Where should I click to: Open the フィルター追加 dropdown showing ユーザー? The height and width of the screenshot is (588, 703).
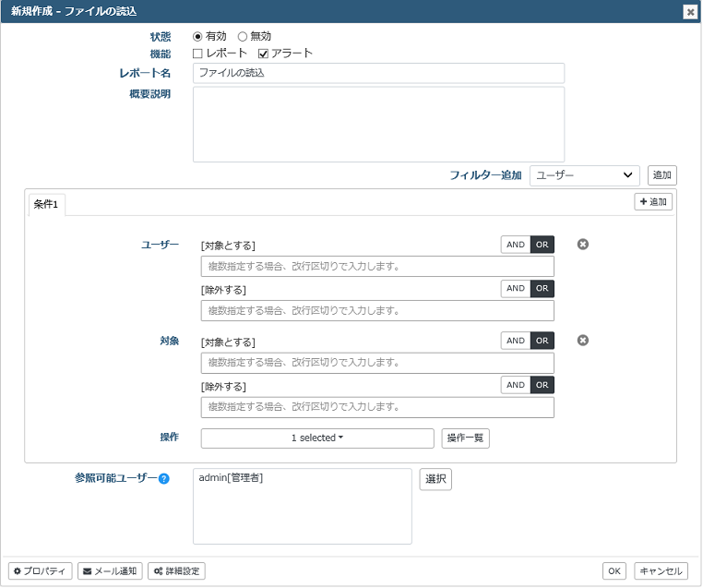[x=584, y=175]
